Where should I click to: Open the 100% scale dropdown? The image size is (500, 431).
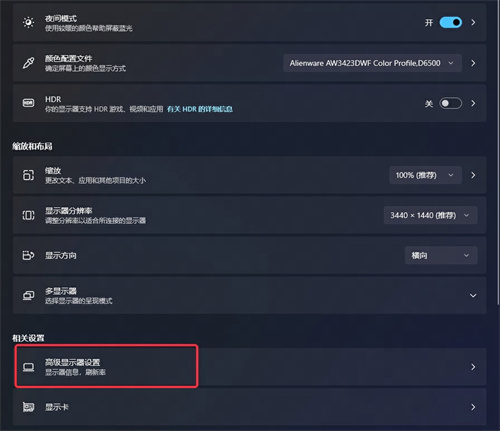pos(425,175)
